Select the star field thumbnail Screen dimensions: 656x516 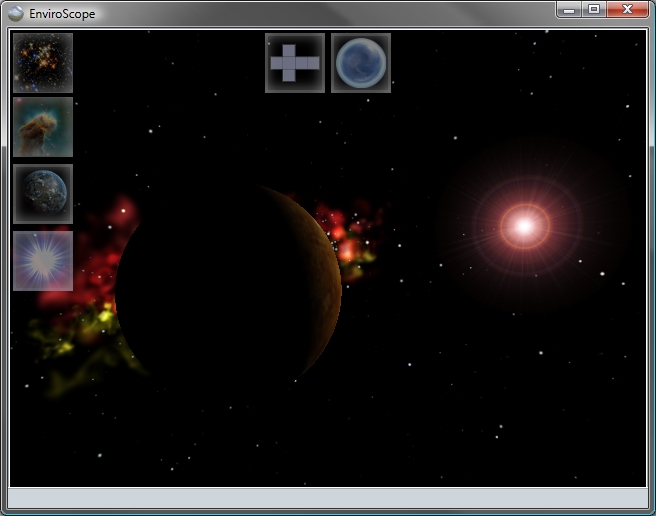(43, 63)
